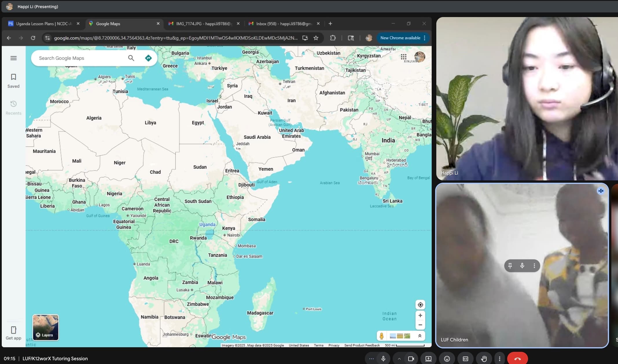Go back in Chrome

(9, 38)
